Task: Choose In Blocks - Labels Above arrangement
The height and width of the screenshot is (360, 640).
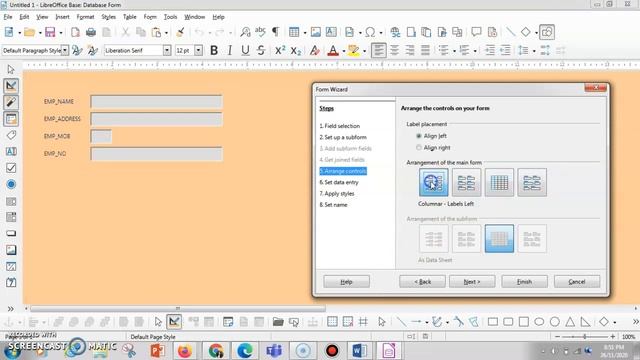Action: (x=532, y=182)
